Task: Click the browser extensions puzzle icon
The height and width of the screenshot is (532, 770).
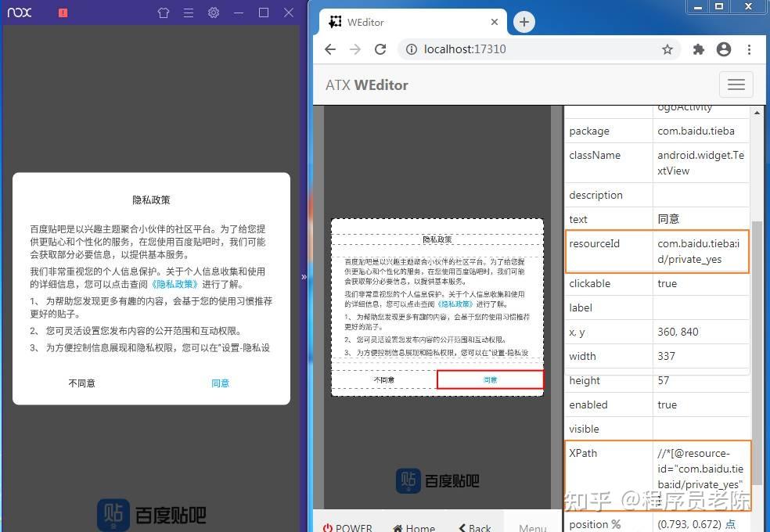Action: [x=699, y=49]
